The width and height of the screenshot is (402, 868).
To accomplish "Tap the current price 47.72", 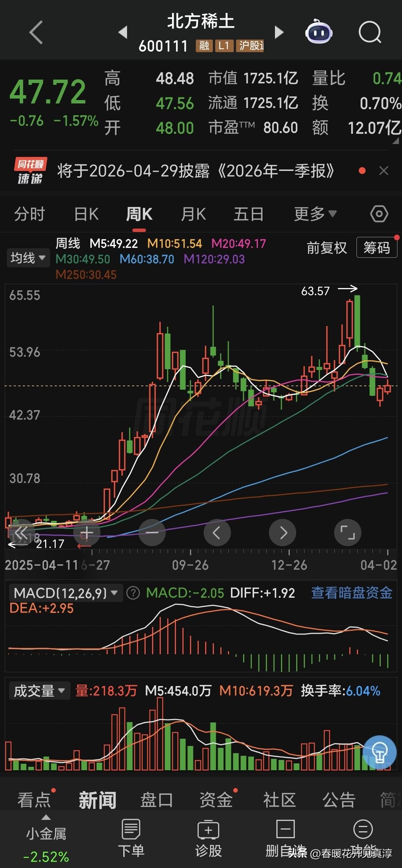I will (48, 92).
